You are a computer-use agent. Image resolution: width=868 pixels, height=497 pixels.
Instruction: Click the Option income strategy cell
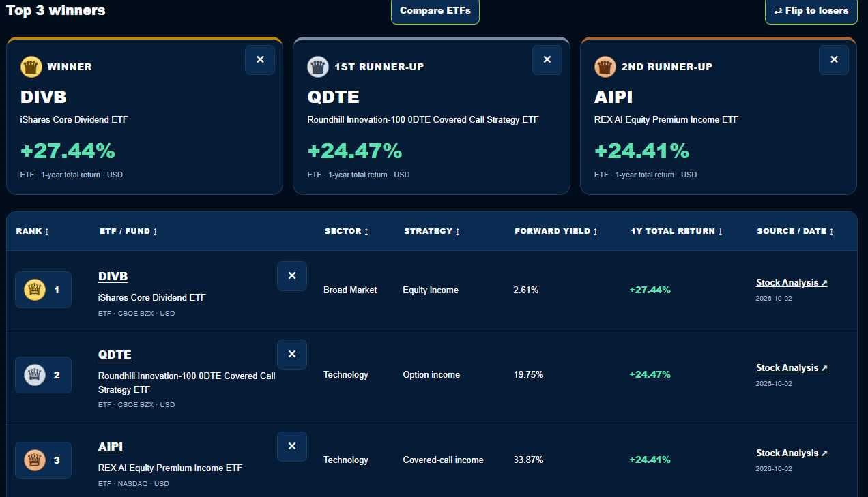(x=431, y=374)
